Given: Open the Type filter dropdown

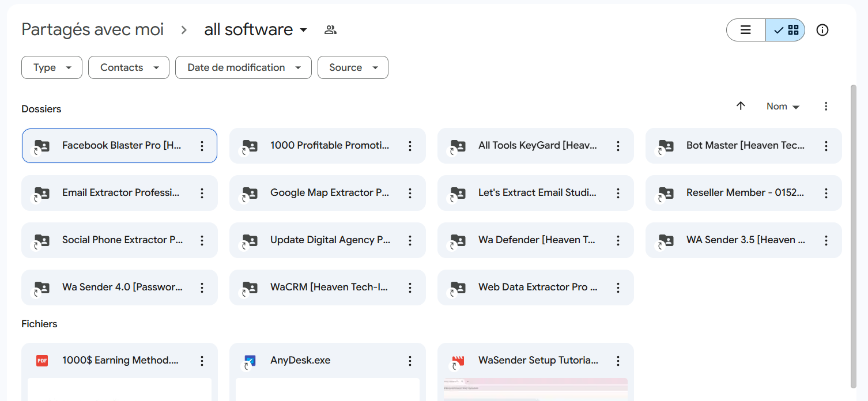Looking at the screenshot, I should (x=52, y=67).
